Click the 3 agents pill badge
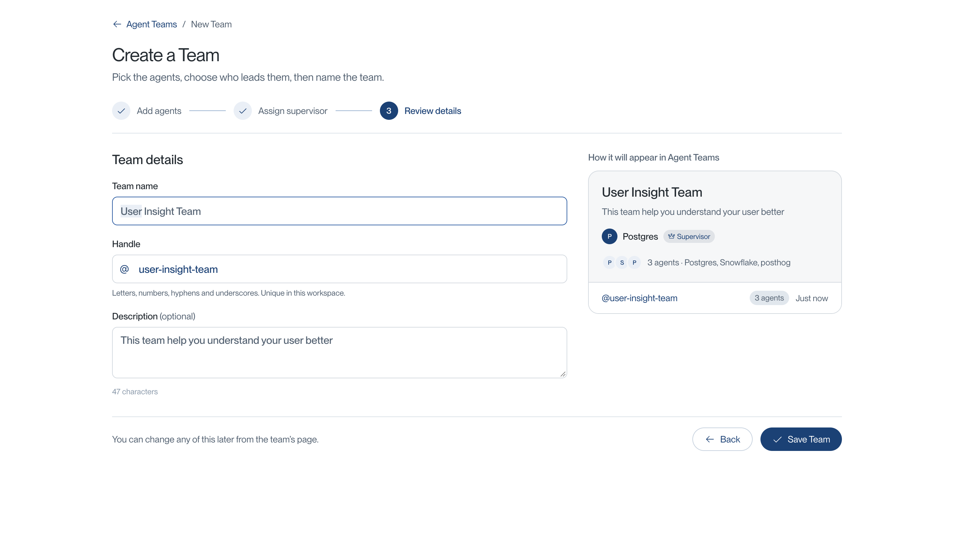Screen dimensions: 954x560 pyautogui.click(x=769, y=298)
